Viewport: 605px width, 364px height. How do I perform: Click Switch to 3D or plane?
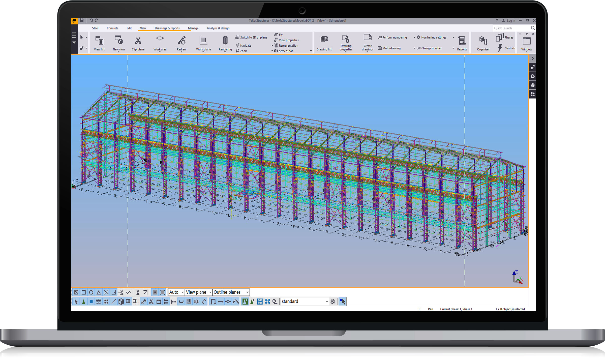(x=251, y=38)
